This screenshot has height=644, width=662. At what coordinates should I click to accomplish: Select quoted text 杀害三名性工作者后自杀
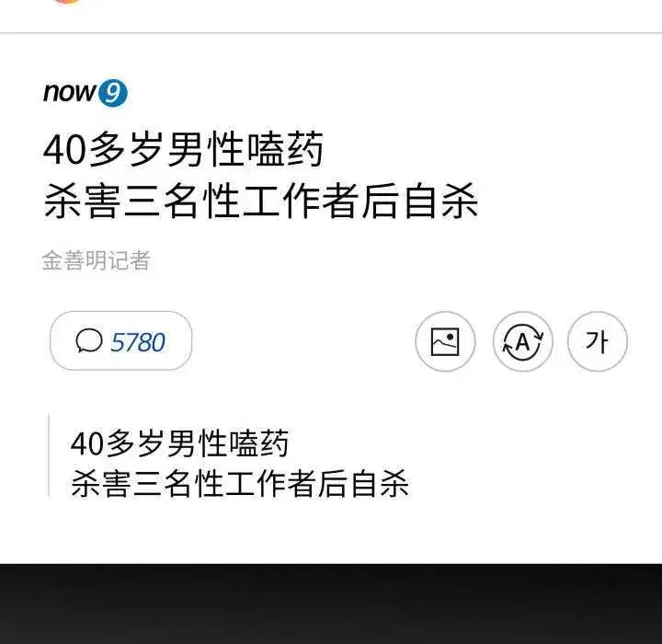click(240, 483)
